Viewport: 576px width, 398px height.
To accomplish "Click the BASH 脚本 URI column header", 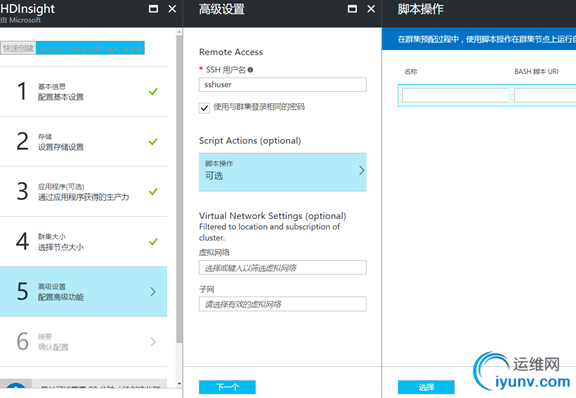I will click(536, 72).
